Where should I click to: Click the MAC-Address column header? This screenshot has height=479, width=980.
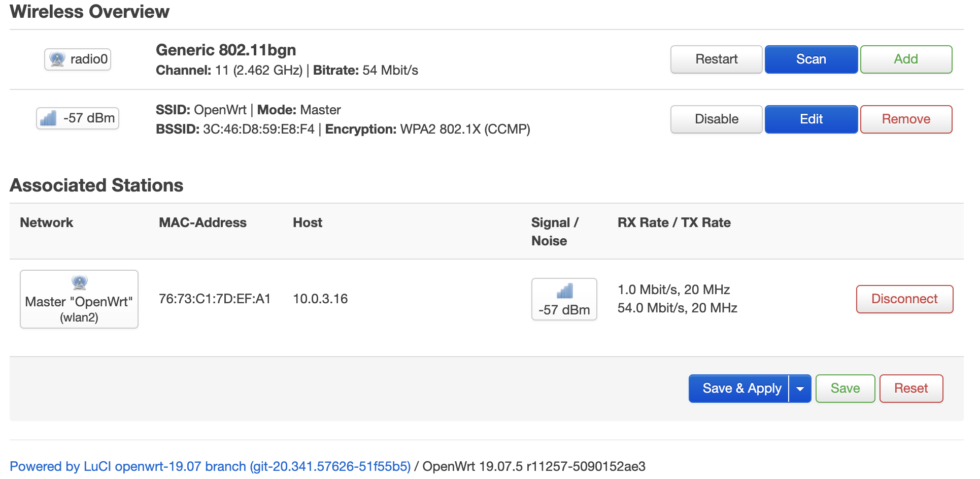point(202,222)
